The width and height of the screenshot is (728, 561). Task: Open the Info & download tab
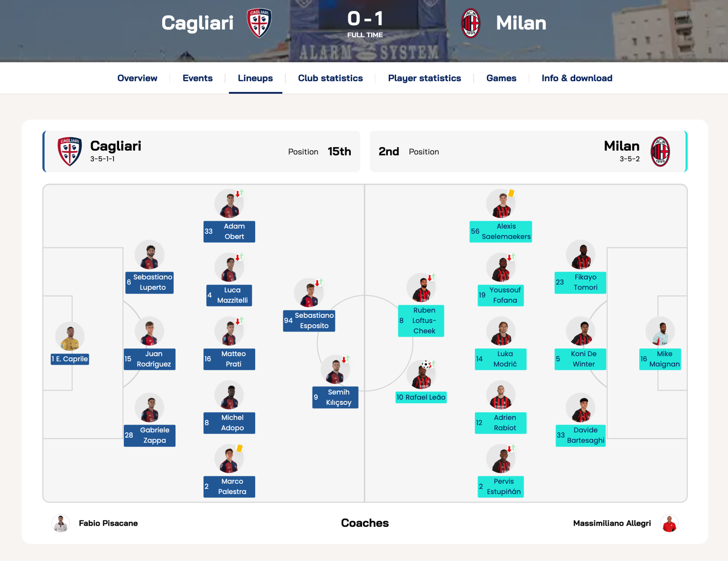tap(577, 78)
